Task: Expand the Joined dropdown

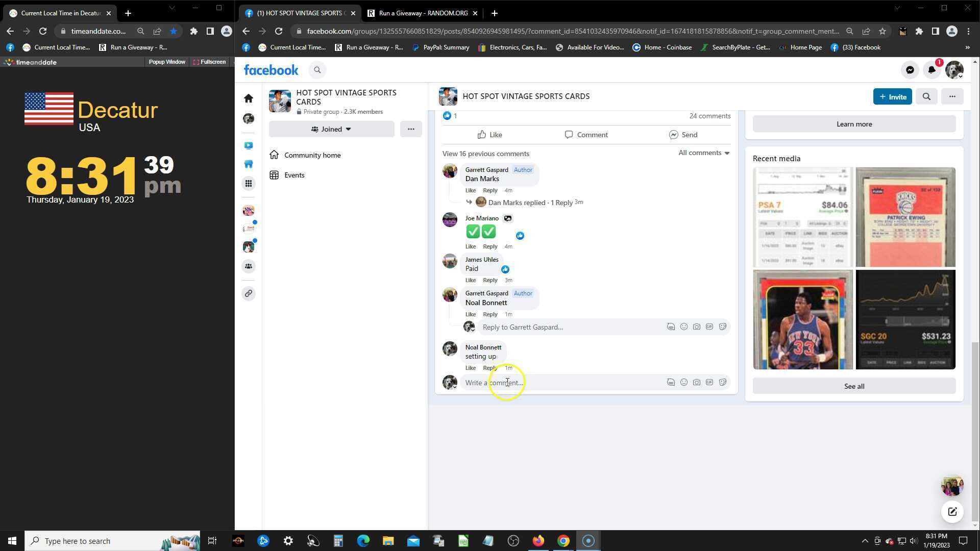Action: (x=331, y=129)
